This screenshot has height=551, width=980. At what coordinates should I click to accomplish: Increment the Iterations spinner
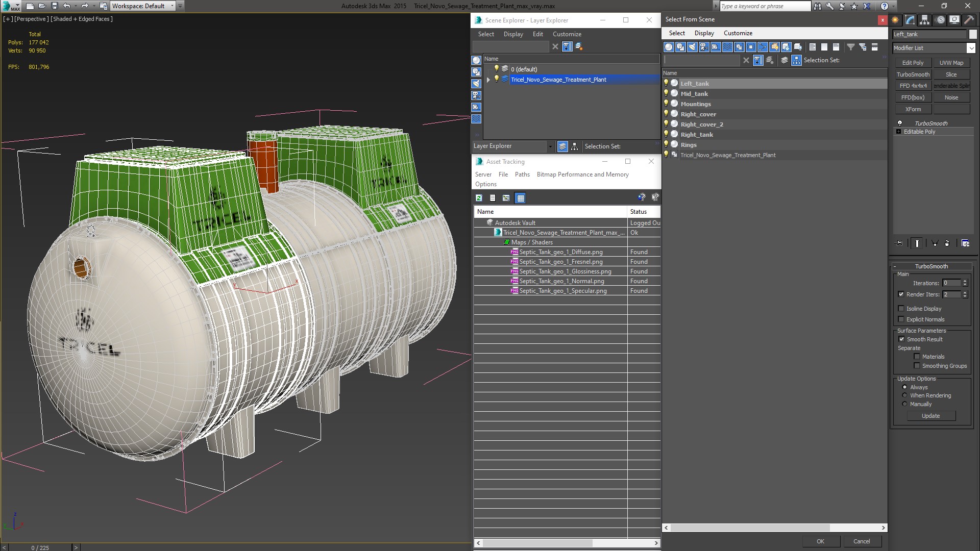(965, 281)
